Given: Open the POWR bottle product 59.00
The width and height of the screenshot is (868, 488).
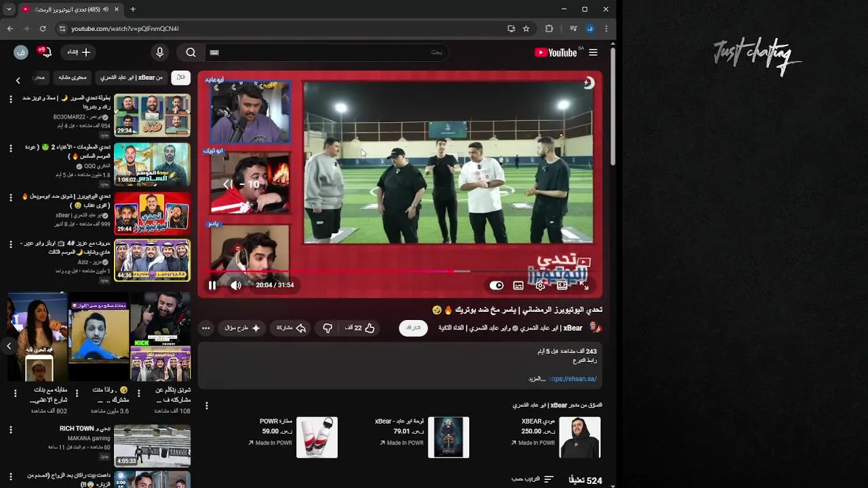Looking at the screenshot, I should pyautogui.click(x=317, y=437).
